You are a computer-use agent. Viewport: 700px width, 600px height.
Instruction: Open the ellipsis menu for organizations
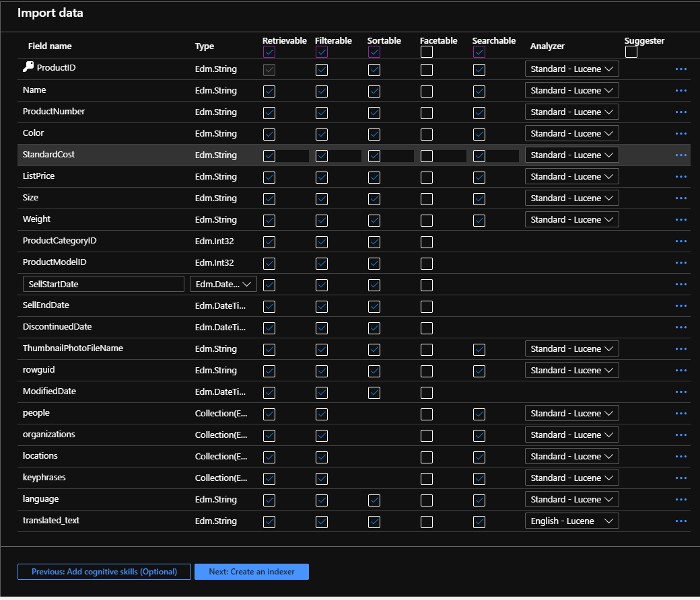[680, 435]
